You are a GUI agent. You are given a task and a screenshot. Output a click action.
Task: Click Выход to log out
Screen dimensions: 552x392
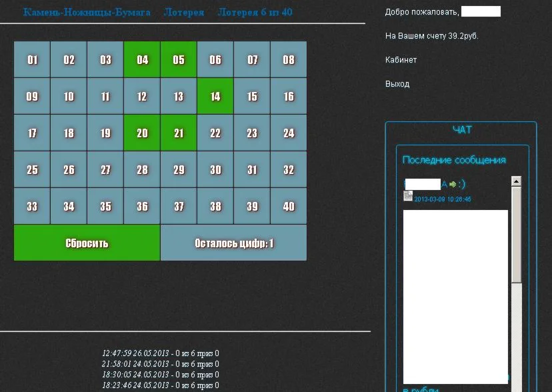(396, 83)
